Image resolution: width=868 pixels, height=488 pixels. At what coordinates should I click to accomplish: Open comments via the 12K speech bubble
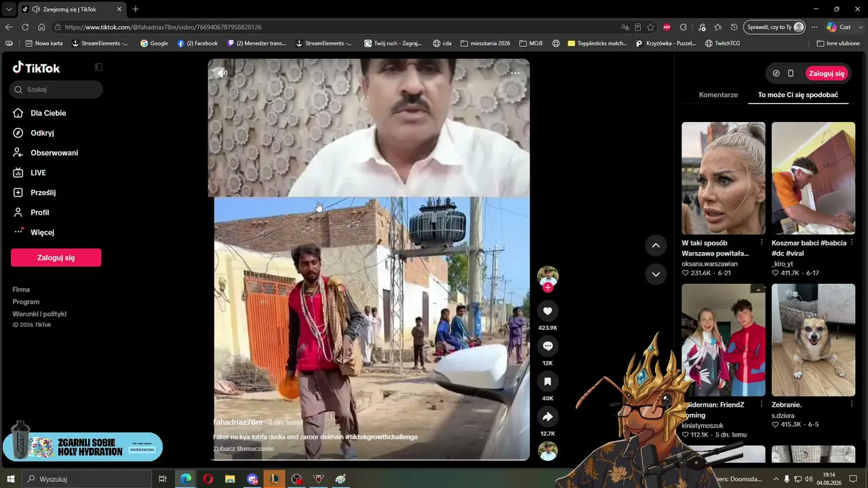point(547,346)
